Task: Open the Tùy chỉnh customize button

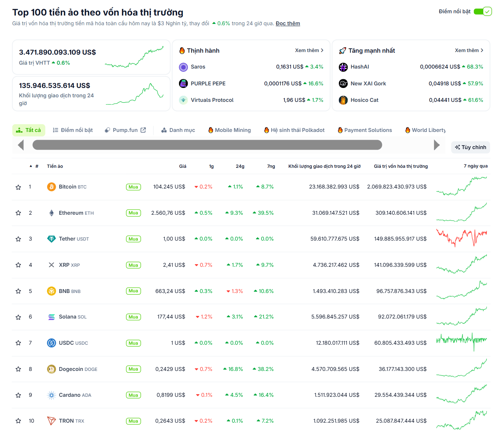Action: point(471,147)
